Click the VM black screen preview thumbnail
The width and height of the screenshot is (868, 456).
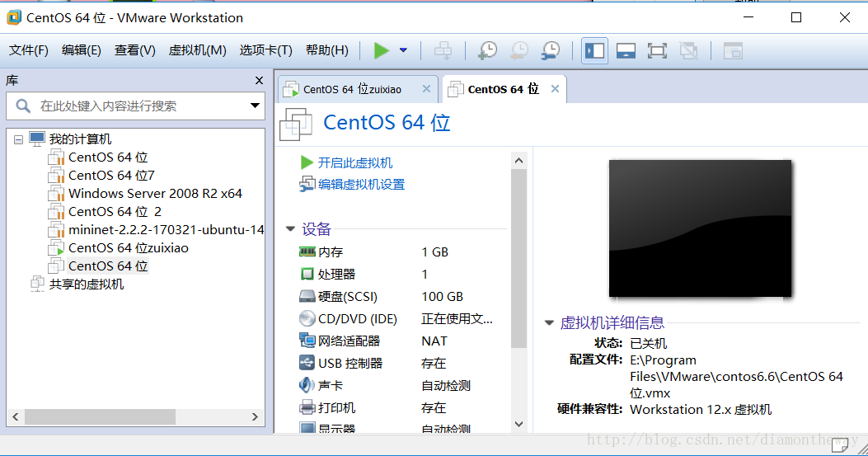click(701, 228)
